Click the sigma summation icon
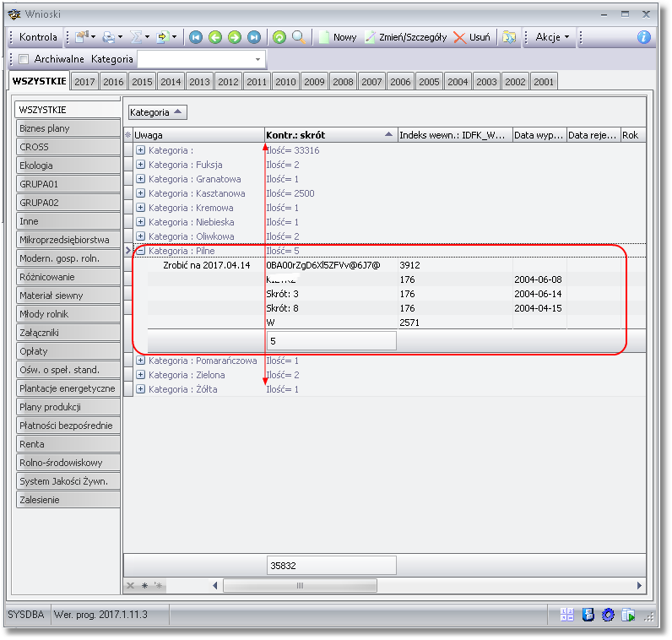The width and height of the screenshot is (672, 640). 136,37
